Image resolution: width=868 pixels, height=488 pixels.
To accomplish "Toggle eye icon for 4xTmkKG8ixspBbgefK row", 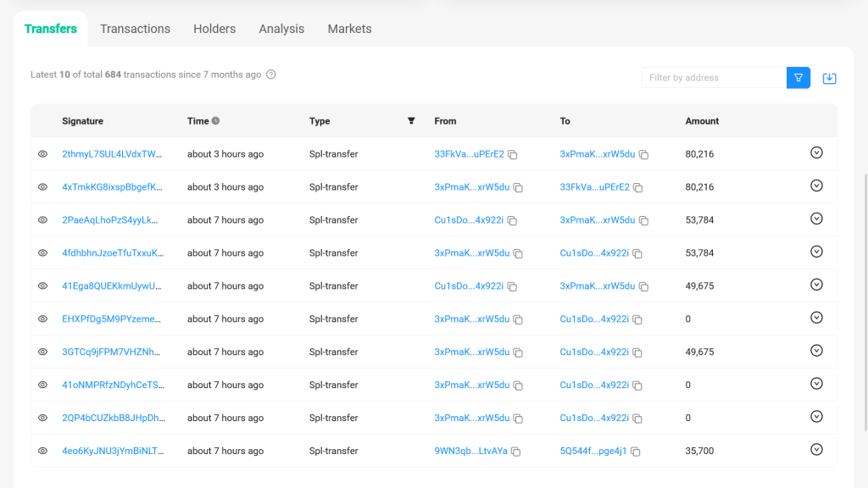I will (42, 187).
